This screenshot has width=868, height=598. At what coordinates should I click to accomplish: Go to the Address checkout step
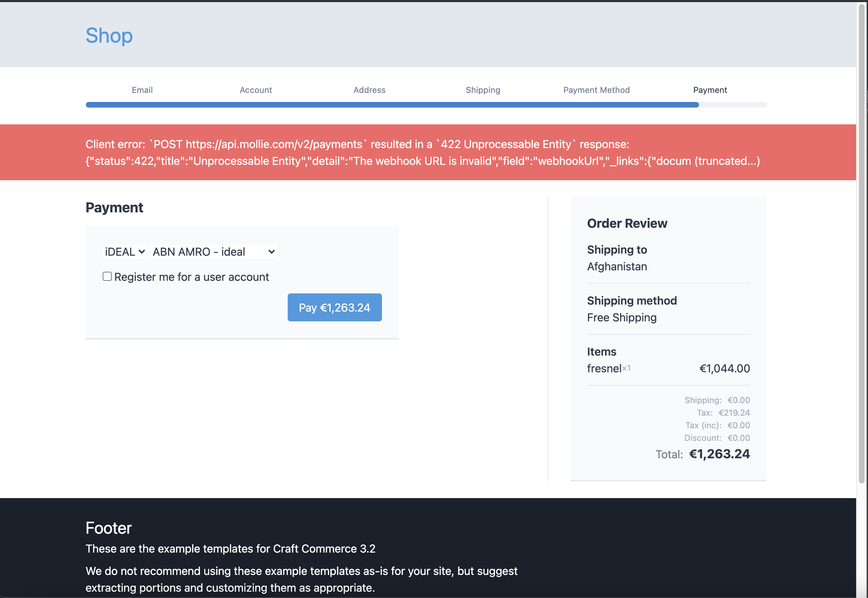369,90
